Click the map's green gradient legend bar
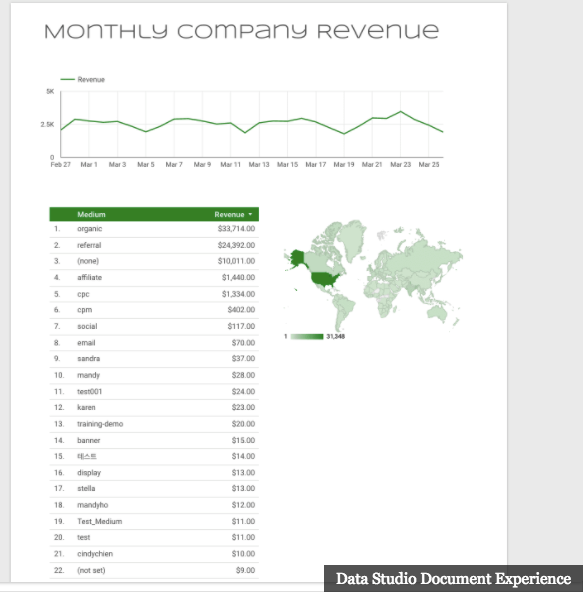The width and height of the screenshot is (583, 605). tap(307, 337)
